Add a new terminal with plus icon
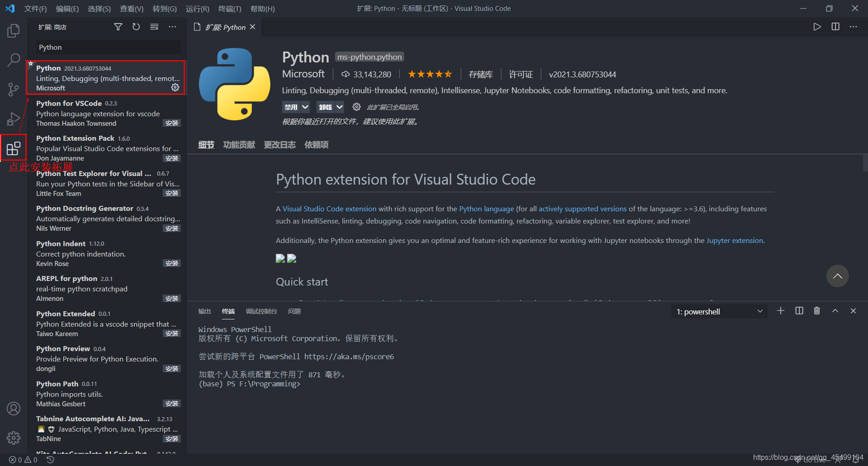 tap(781, 311)
